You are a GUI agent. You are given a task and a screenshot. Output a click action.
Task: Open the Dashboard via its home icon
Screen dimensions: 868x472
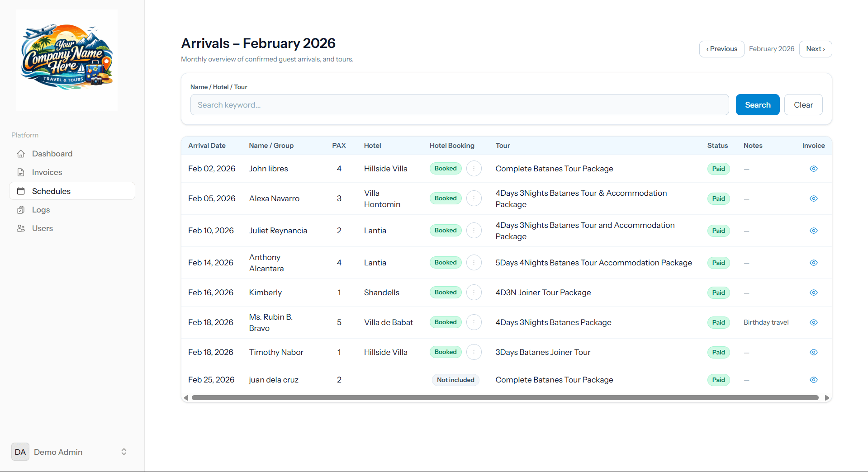click(x=21, y=154)
